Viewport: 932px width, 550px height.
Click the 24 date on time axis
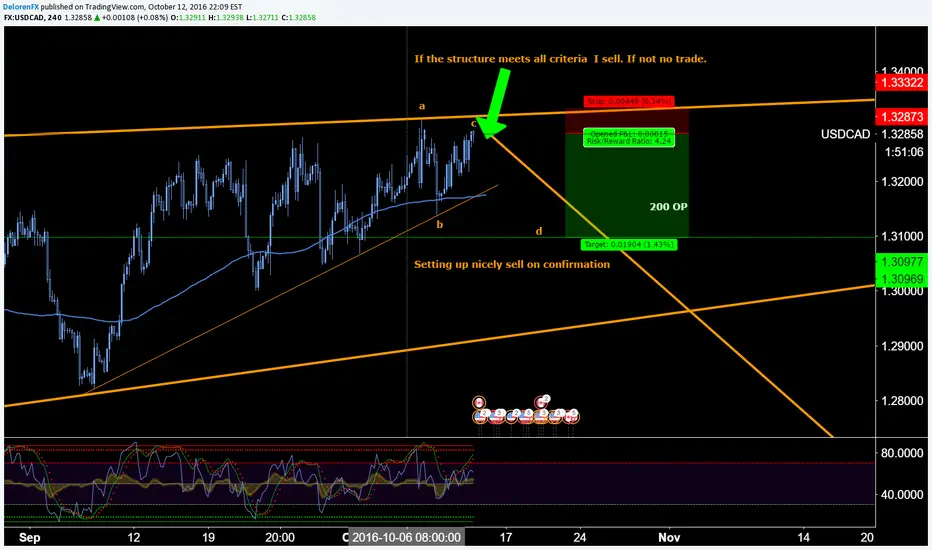point(580,538)
